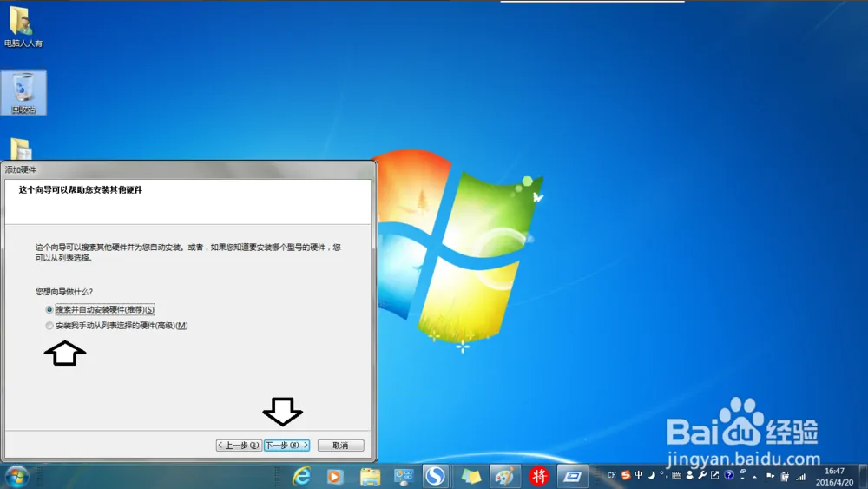
Task: Open the clock showing 16:47
Action: (834, 476)
